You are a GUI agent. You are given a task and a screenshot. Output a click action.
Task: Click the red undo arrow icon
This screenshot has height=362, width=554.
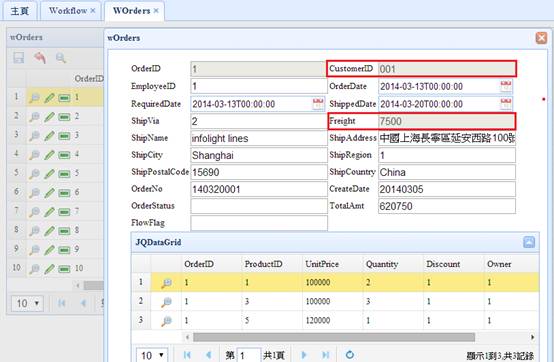40,58
